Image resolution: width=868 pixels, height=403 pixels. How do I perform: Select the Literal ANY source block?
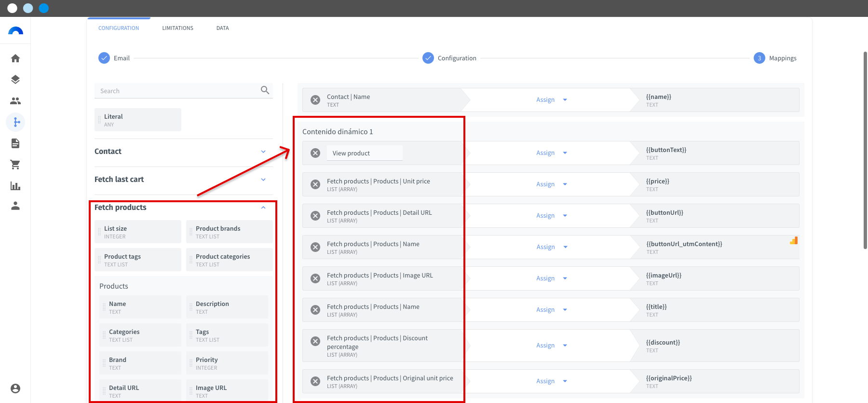pyautogui.click(x=138, y=120)
